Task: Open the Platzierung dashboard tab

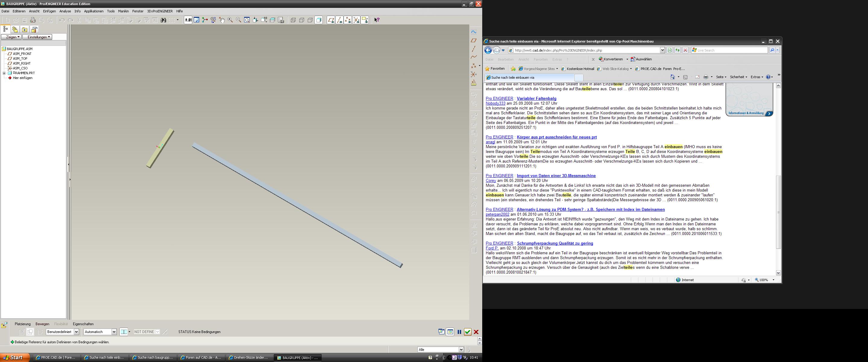Action: [23, 324]
